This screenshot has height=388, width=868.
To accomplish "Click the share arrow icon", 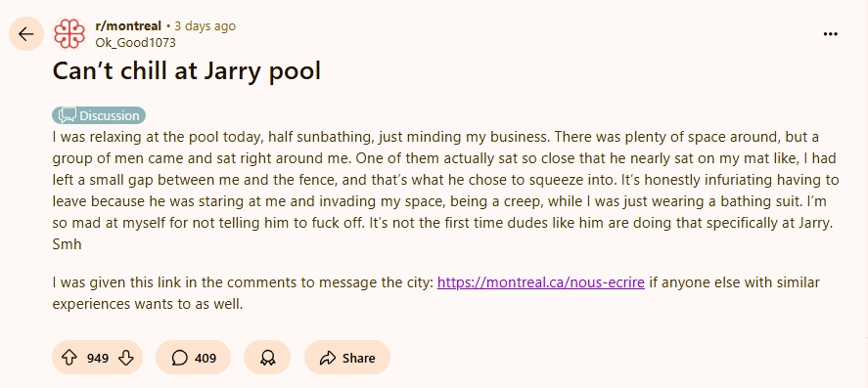I will (328, 358).
